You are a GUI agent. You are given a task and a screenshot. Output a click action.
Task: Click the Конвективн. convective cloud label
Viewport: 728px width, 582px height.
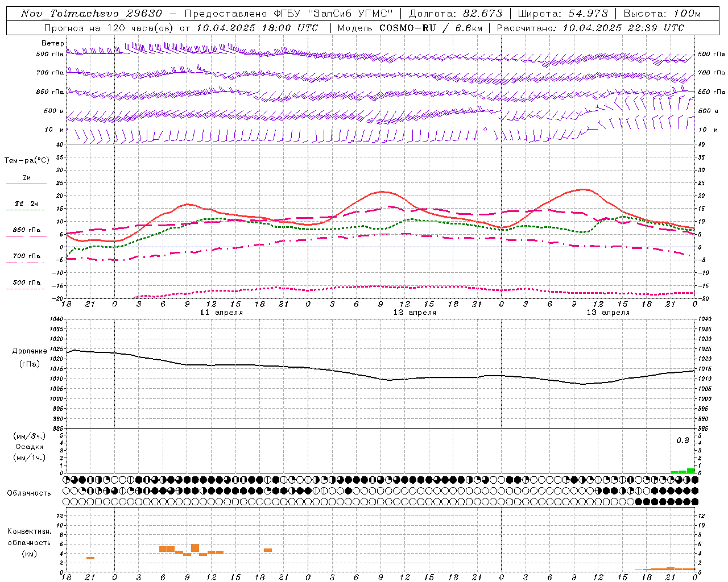(x=30, y=531)
